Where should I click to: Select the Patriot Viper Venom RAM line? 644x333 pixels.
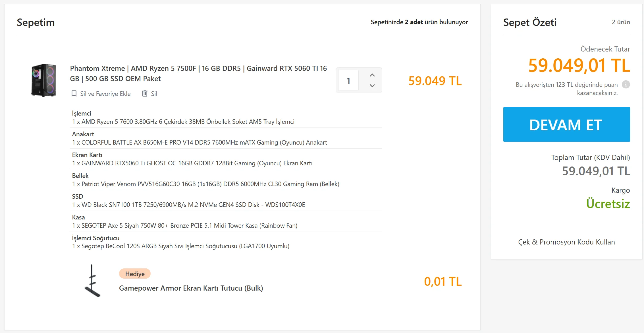[x=205, y=184]
